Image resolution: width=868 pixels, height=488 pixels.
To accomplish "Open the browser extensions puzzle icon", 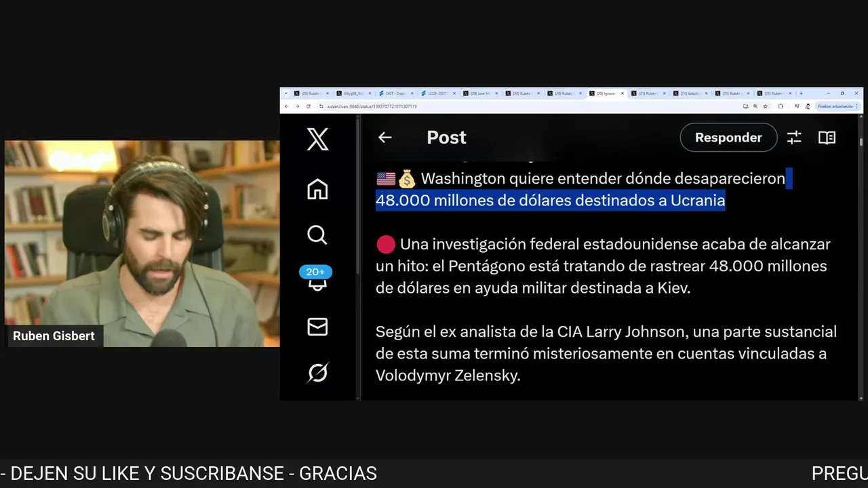I will [781, 106].
